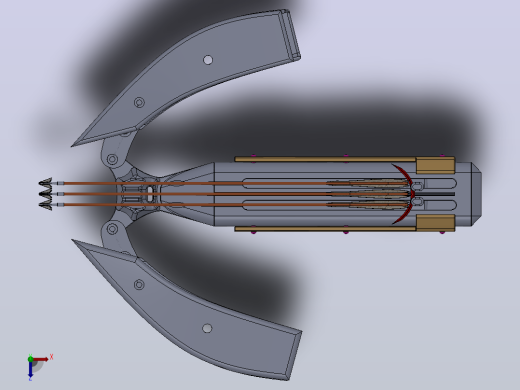Select the top brass rail on the stock

pyautogui.click(x=325, y=159)
